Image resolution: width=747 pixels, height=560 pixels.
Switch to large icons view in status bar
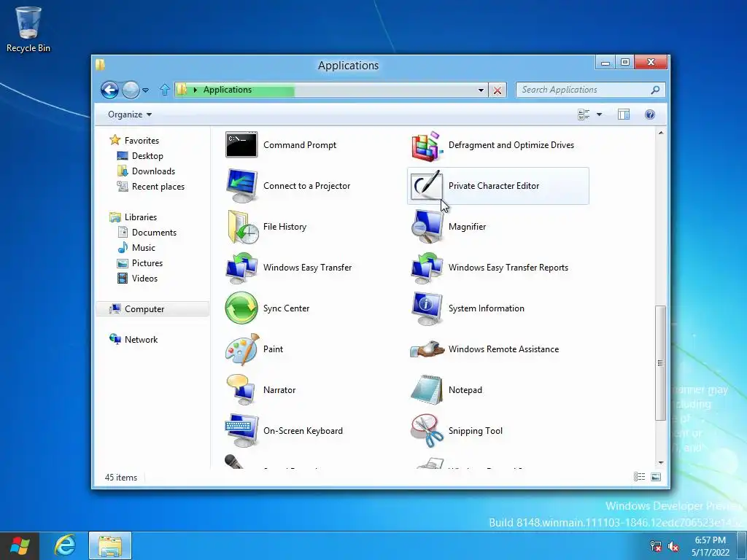656,477
